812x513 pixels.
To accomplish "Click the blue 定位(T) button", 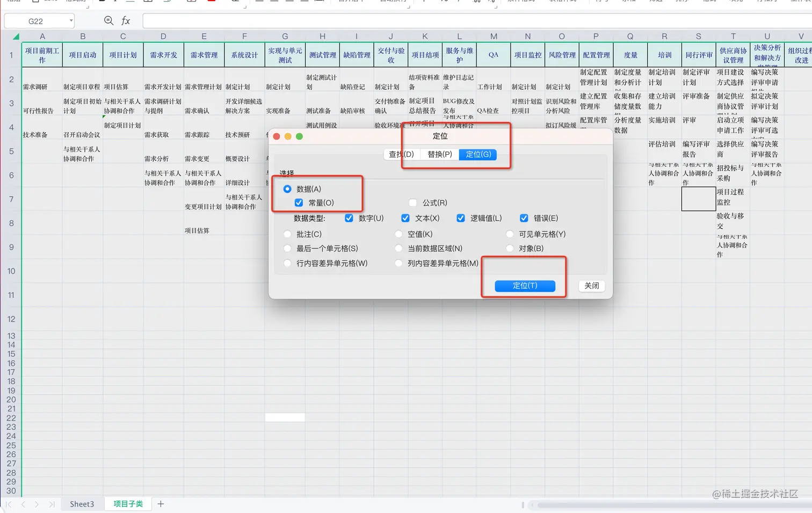I will tap(525, 286).
